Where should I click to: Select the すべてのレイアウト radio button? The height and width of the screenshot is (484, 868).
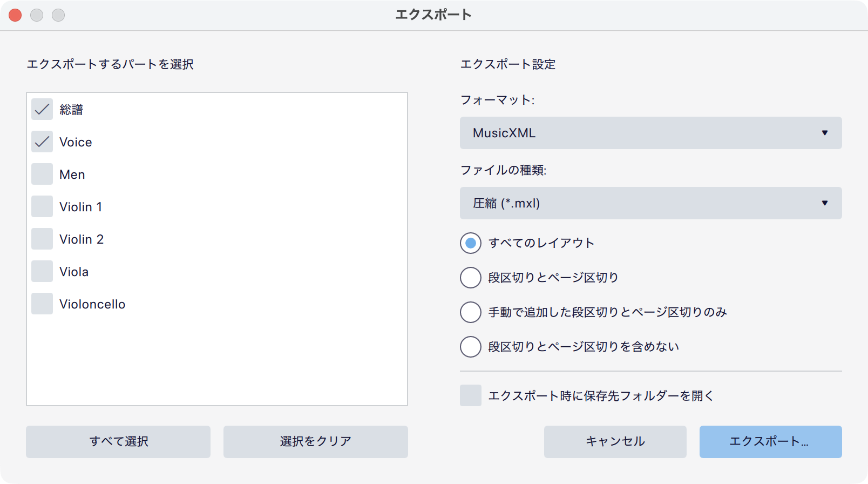[471, 243]
